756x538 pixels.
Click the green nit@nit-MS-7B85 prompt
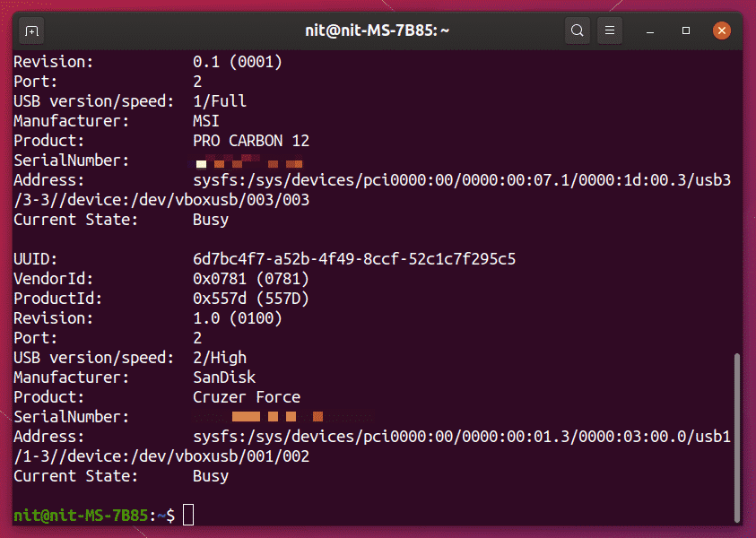[81, 516]
